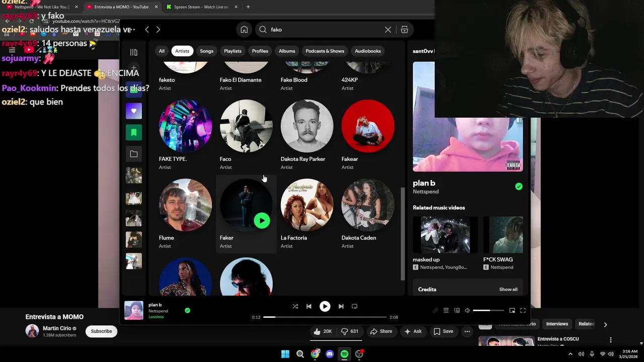Open Windows Start menu

[285, 354]
